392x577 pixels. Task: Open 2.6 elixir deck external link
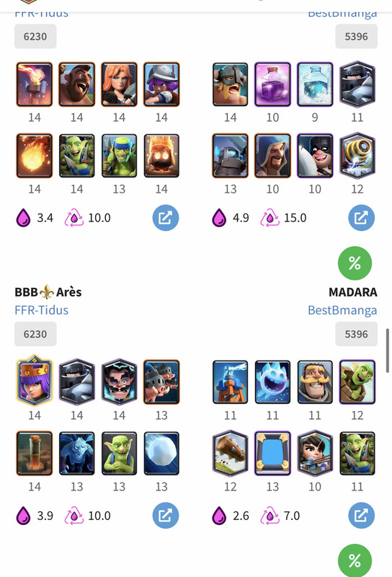coord(362,516)
